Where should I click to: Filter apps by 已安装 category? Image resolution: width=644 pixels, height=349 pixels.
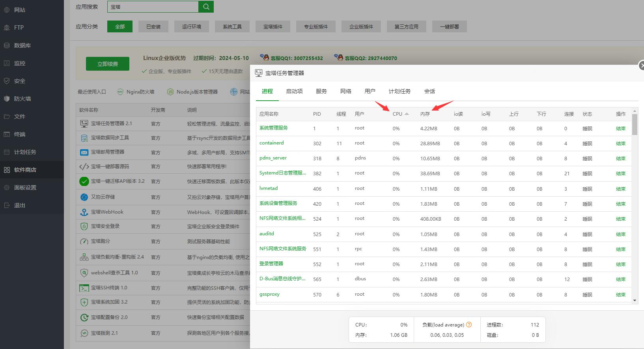(153, 26)
